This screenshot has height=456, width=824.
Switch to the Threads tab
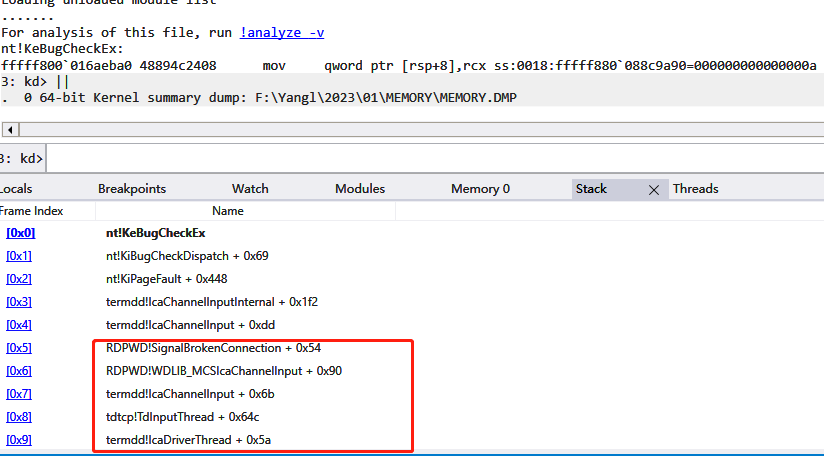(x=695, y=189)
